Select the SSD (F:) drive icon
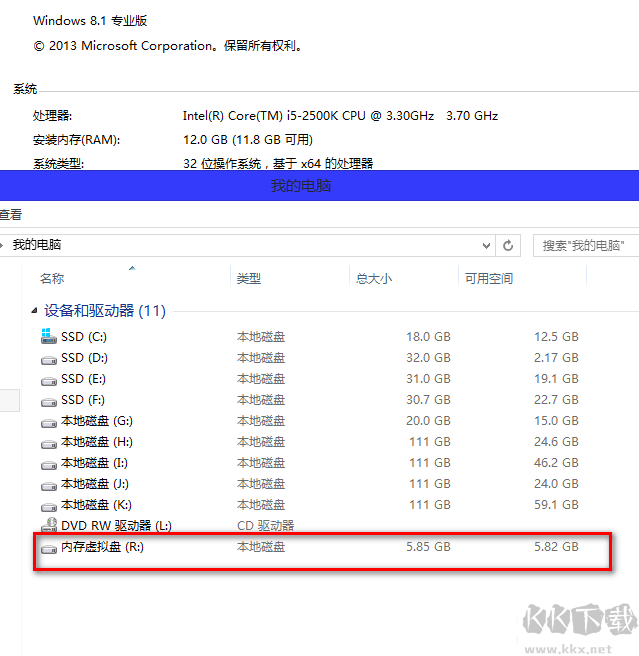Image resolution: width=639 pixels, height=656 pixels. pos(48,400)
